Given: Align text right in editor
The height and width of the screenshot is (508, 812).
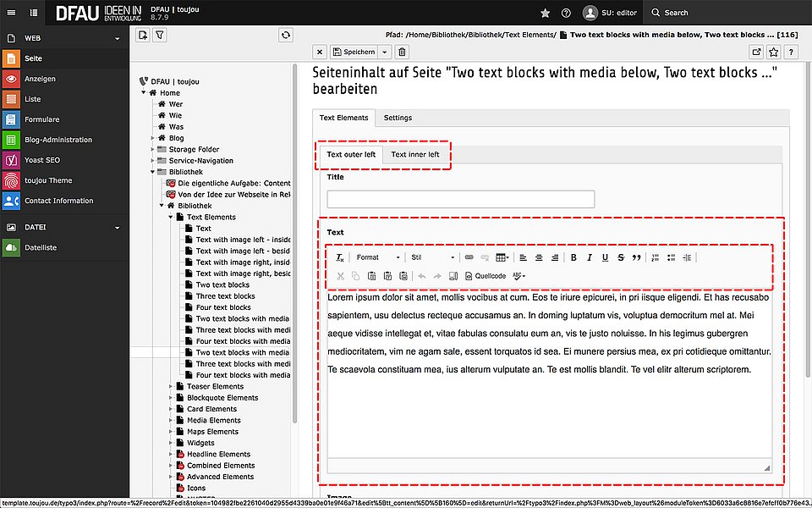Looking at the screenshot, I should coord(555,257).
